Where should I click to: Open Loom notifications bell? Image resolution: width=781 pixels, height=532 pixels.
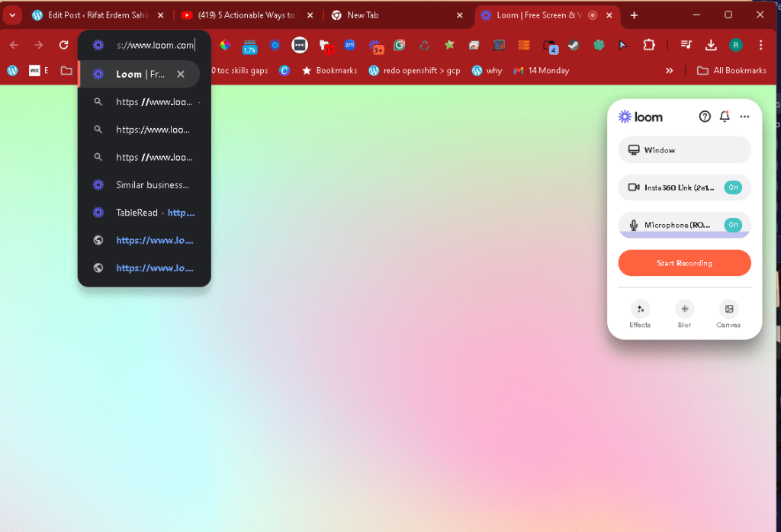click(725, 117)
